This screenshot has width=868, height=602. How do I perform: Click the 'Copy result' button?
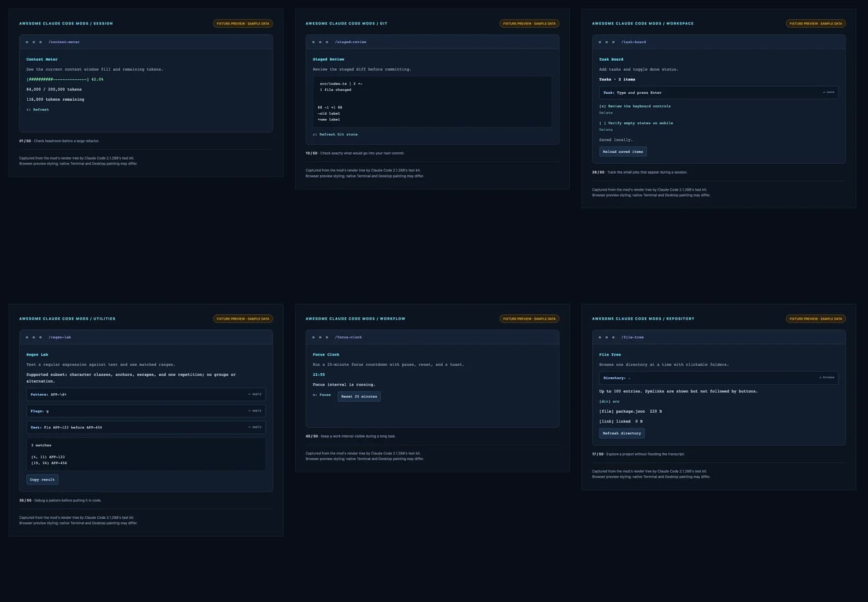pos(42,479)
